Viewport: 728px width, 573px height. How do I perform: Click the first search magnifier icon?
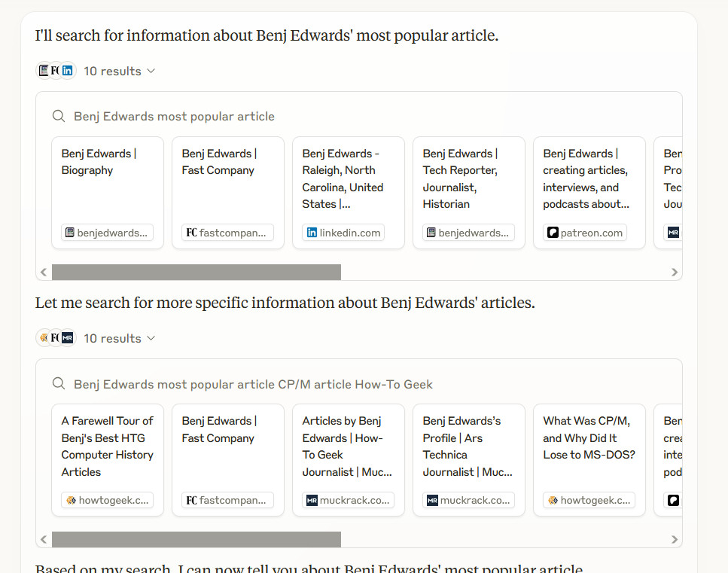click(58, 116)
